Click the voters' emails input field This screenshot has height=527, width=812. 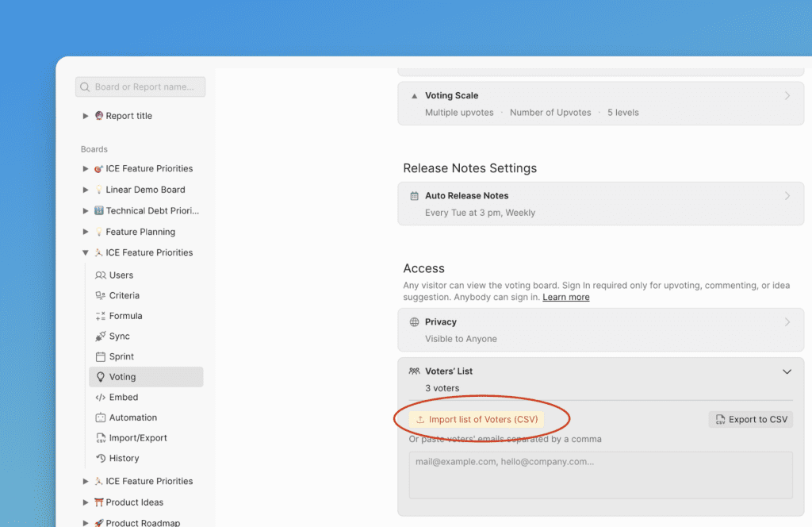pyautogui.click(x=599, y=474)
